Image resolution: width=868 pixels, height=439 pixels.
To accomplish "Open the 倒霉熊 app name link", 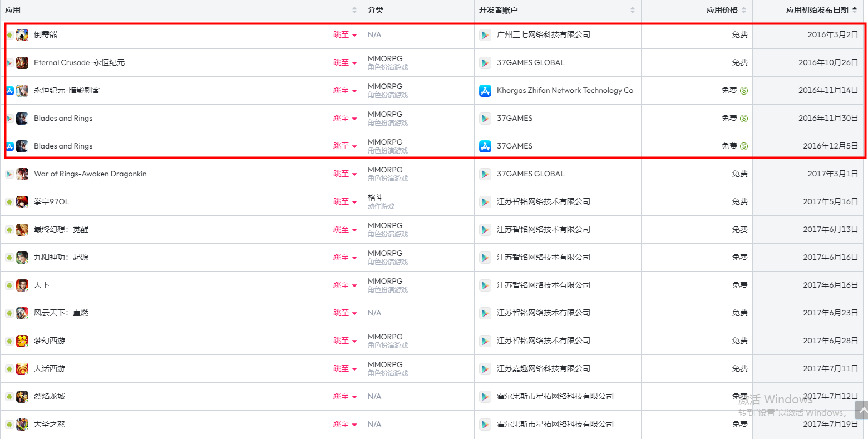I will [x=46, y=34].
